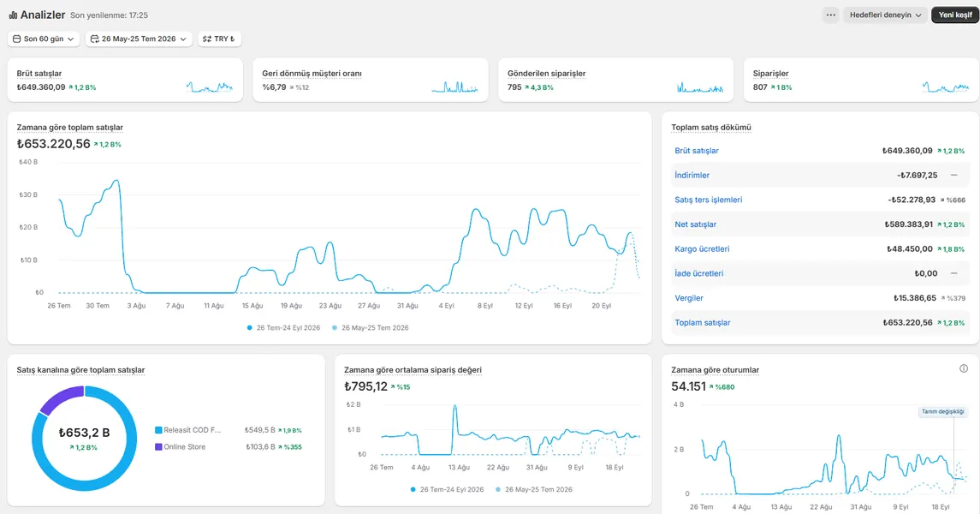This screenshot has width=980, height=514.
Task: Toggle the 26 May-25 Tem 2026 legend in the total sales chart
Action: click(371, 327)
